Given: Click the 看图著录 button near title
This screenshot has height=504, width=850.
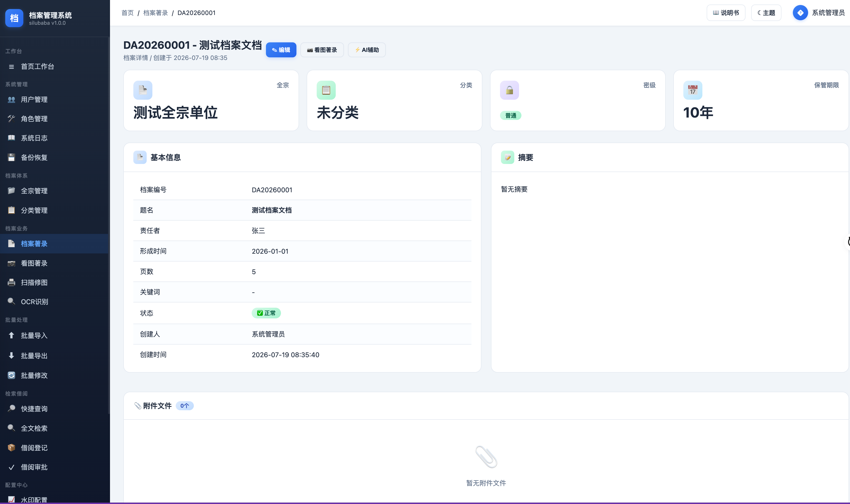Looking at the screenshot, I should (x=322, y=50).
